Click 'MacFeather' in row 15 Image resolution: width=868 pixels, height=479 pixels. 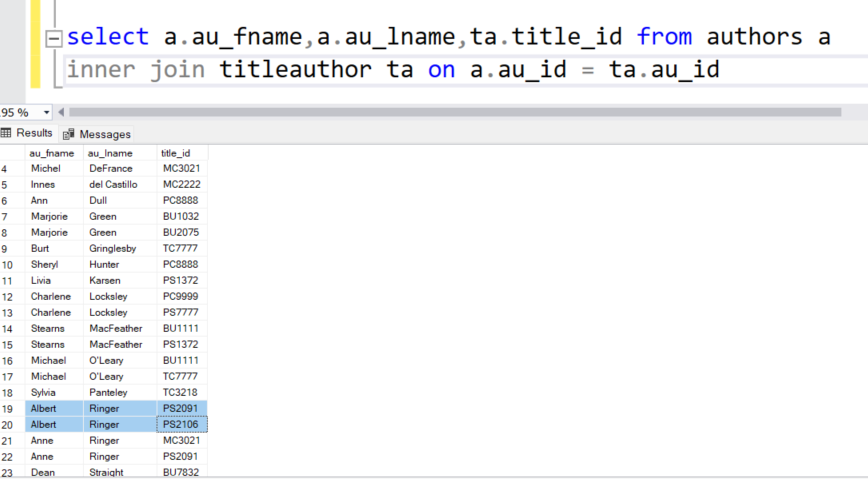120,345
